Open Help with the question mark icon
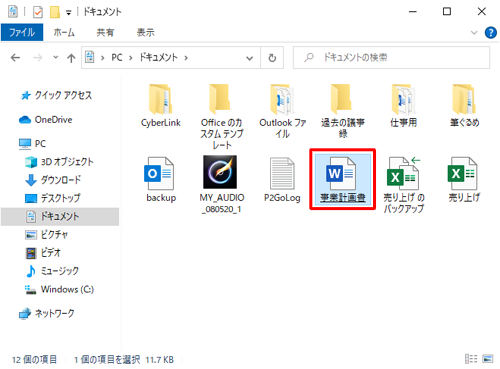The image size is (500, 369). [x=490, y=33]
